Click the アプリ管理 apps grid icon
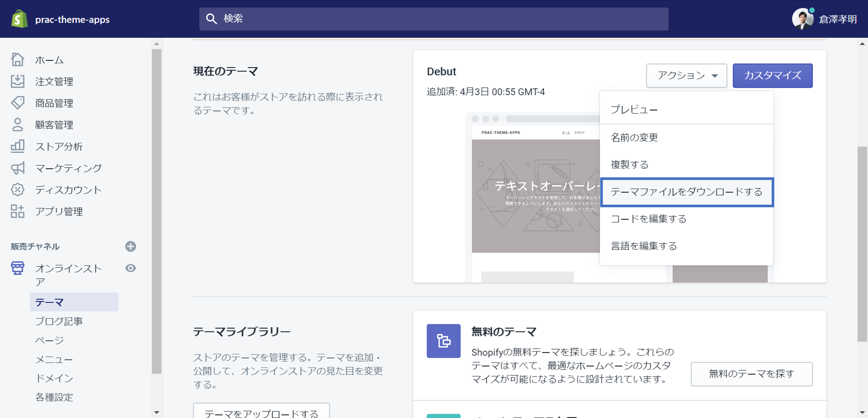The image size is (868, 418). 18,212
